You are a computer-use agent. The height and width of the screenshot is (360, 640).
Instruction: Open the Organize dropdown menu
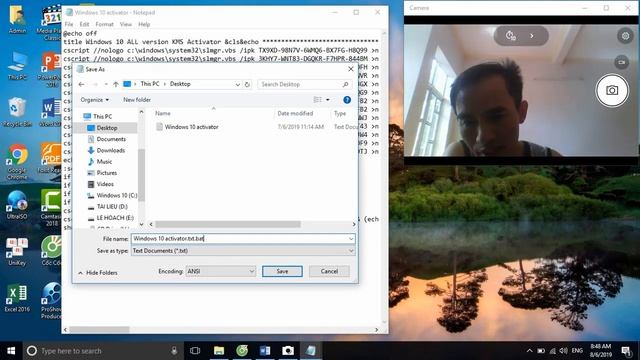(x=95, y=100)
